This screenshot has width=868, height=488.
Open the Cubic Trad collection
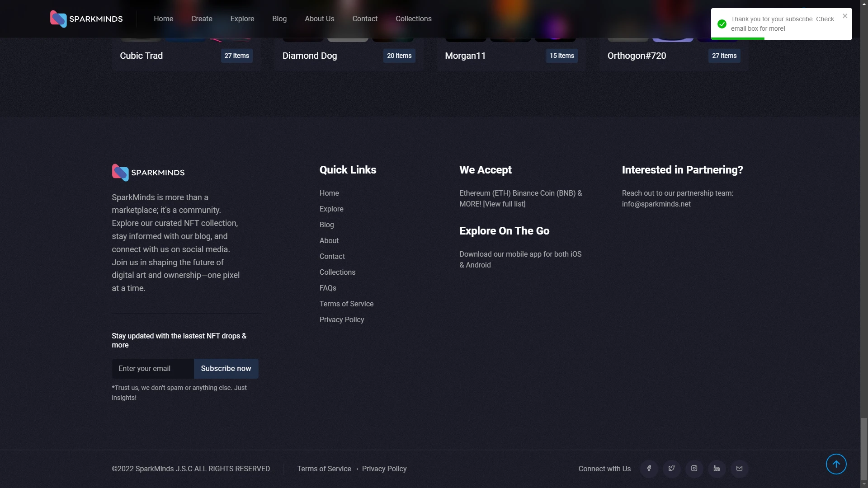pyautogui.click(x=141, y=56)
